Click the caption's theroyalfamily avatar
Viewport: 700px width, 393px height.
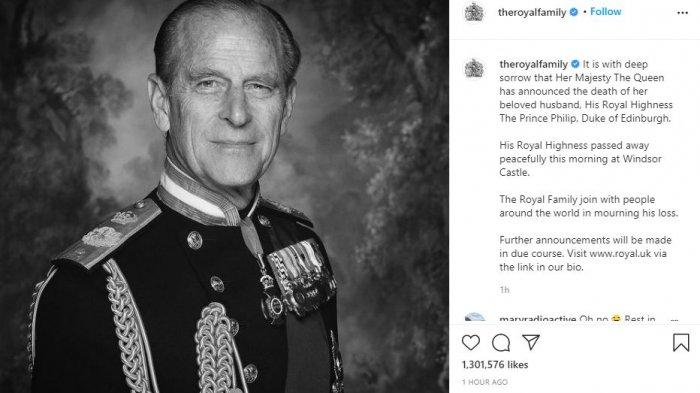click(x=474, y=69)
